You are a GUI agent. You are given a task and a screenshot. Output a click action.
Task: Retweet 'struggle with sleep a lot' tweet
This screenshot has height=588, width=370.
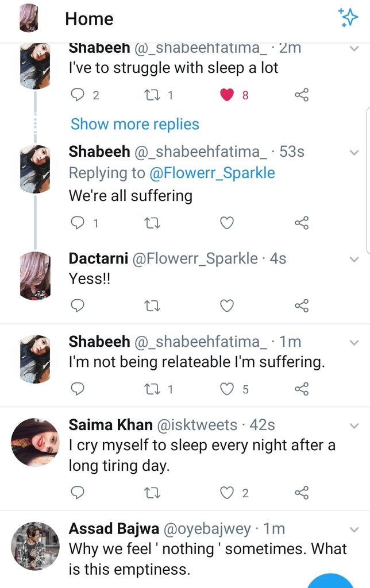pyautogui.click(x=152, y=95)
